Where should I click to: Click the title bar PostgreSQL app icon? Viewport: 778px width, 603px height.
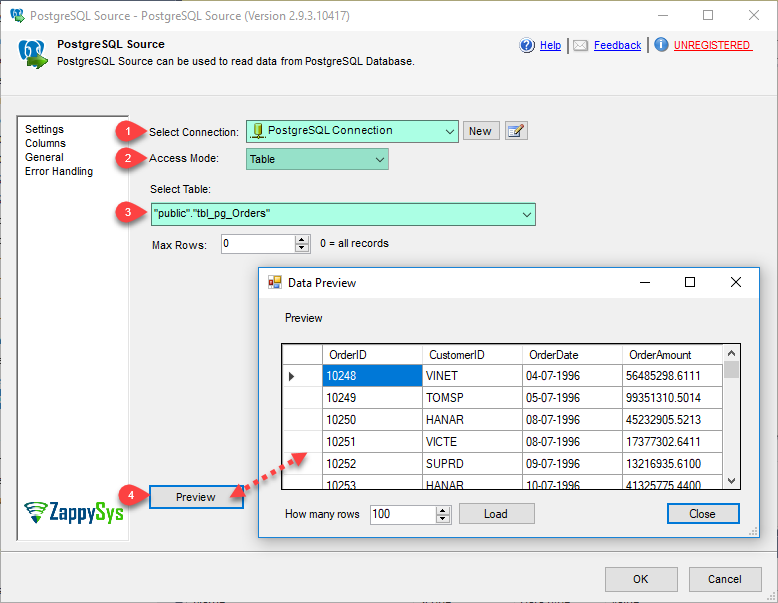pos(17,15)
